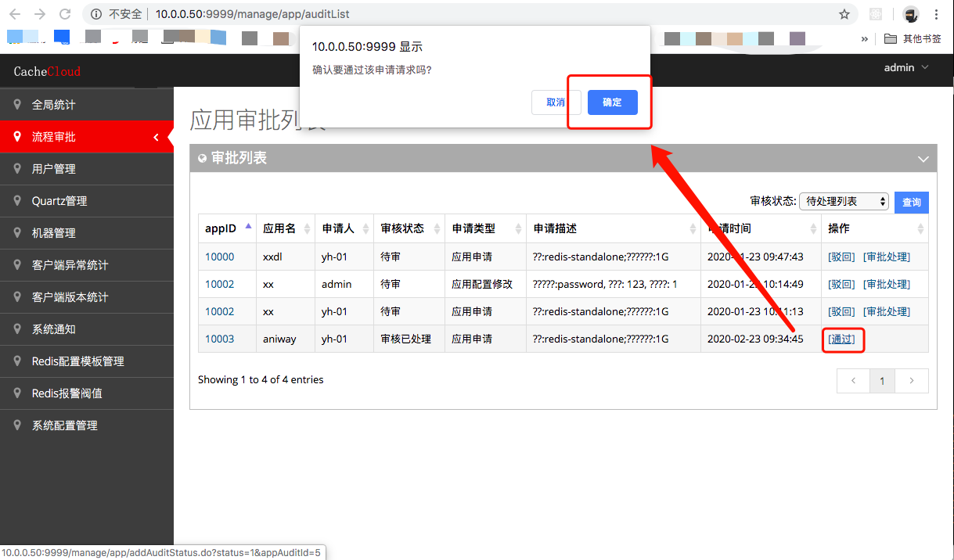Sort table by 操作 column
Screen dimensions: 954x560
tap(875, 228)
